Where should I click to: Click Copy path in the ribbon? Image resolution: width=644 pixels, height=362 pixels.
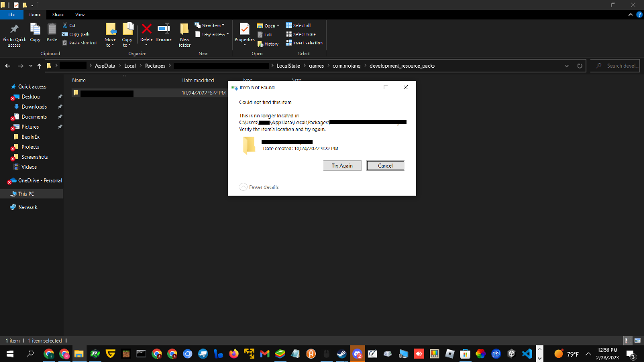click(x=76, y=34)
